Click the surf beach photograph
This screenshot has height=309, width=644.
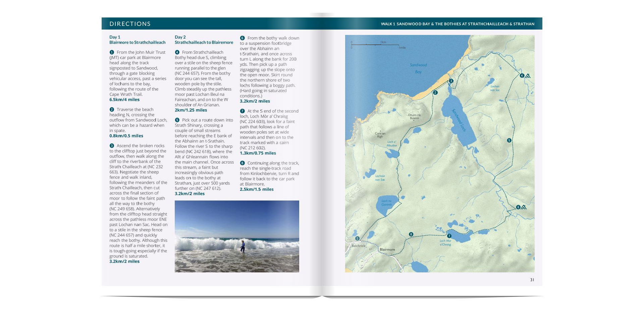(x=237, y=236)
